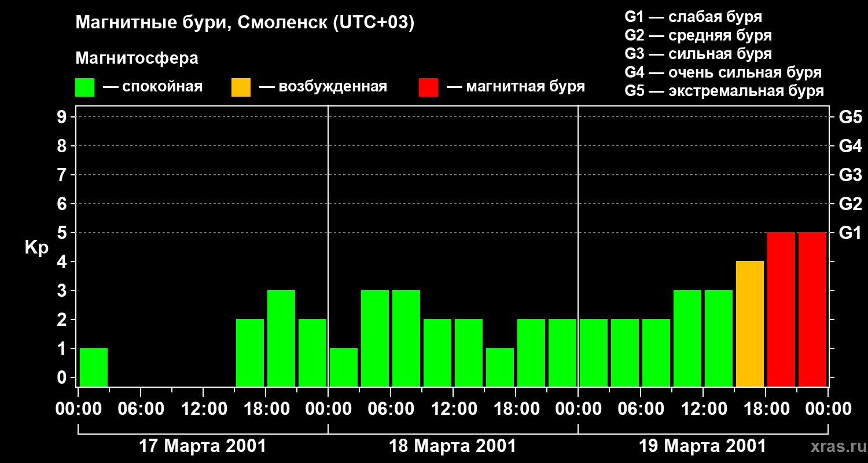Viewport: 868px width, 463px height.
Task: Click the G2 — средняя буря legend line
Action: click(698, 35)
